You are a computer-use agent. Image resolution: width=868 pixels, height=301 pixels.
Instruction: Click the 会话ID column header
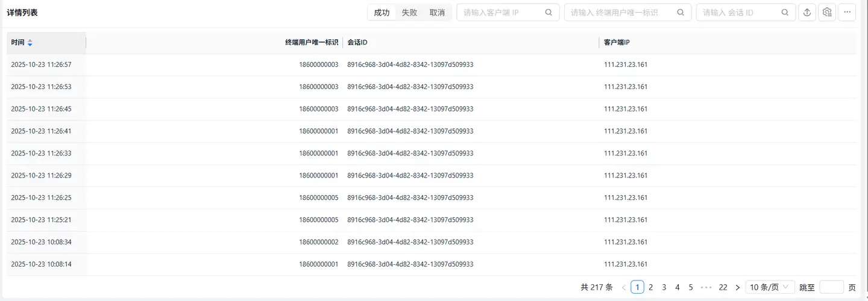[357, 43]
